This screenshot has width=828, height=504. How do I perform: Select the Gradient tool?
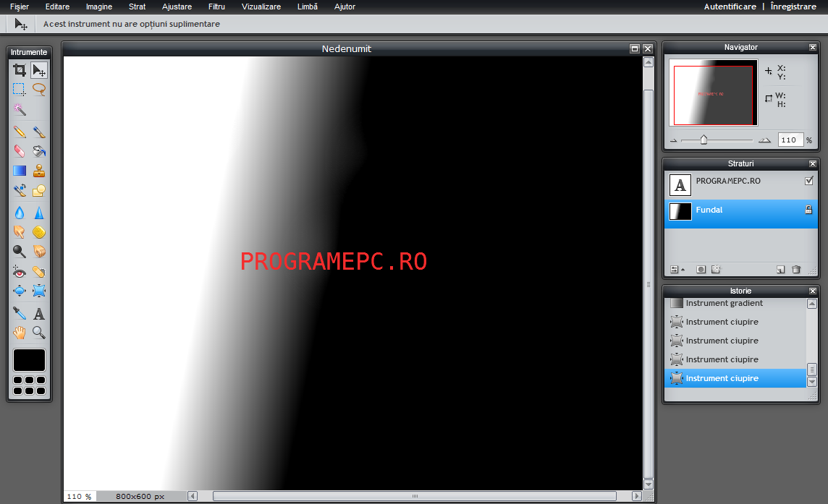(x=20, y=171)
